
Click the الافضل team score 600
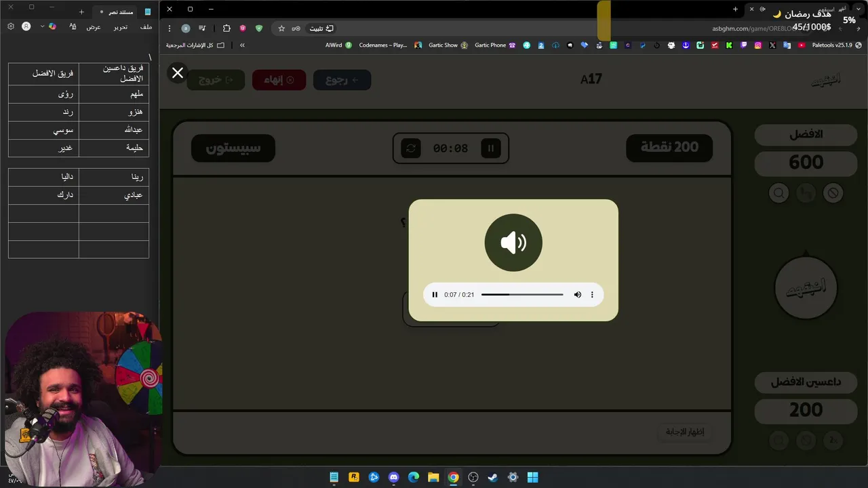806,163
